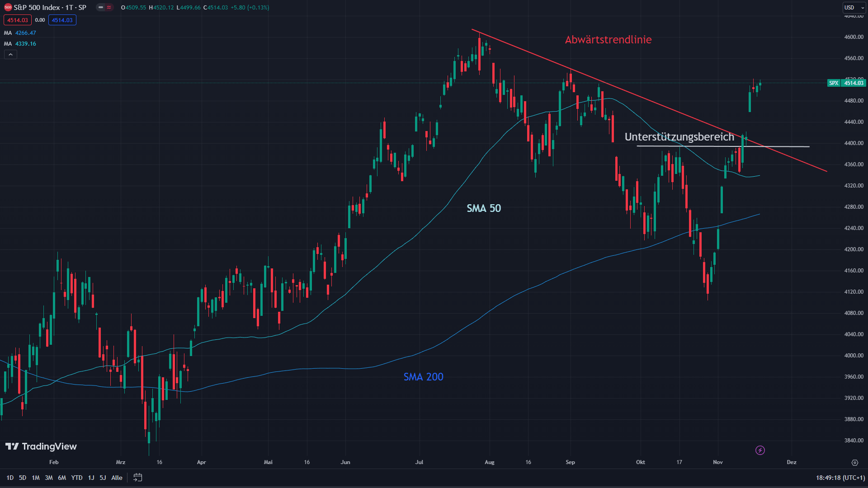
Task: Open the USD currency dropdown
Action: [x=854, y=8]
